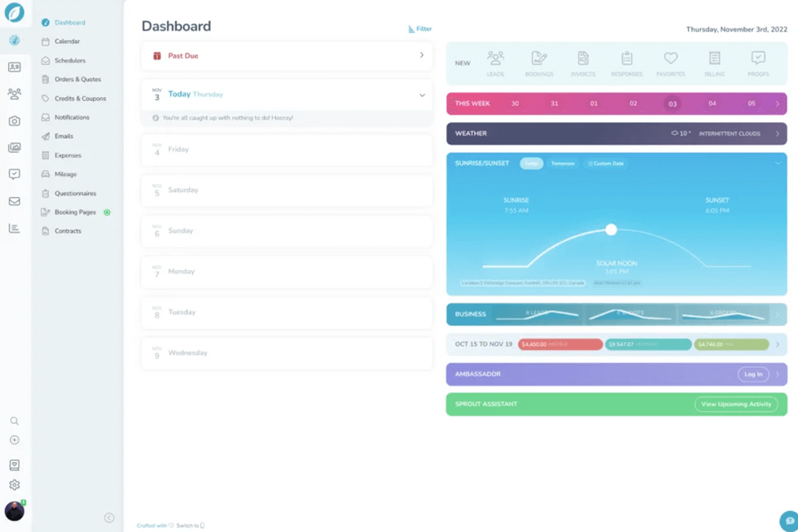The image size is (798, 532).
Task: Expand the Weather panel chevron
Action: (777, 133)
